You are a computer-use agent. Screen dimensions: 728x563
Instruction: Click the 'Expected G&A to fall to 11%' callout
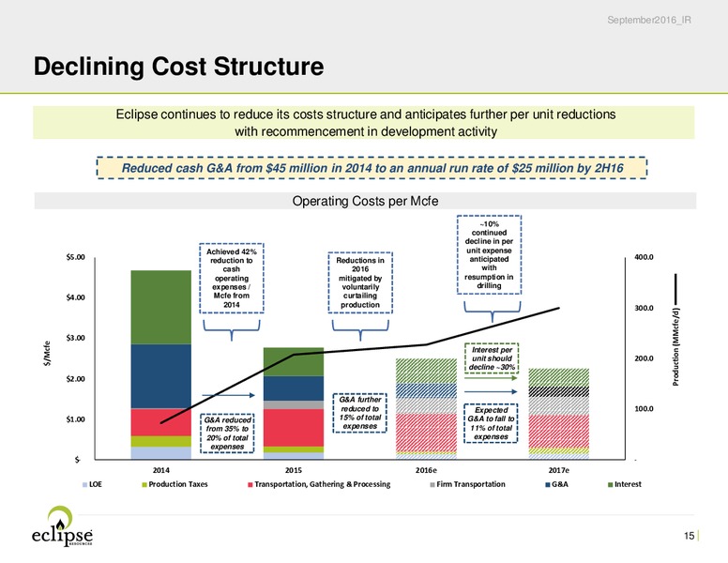(491, 423)
